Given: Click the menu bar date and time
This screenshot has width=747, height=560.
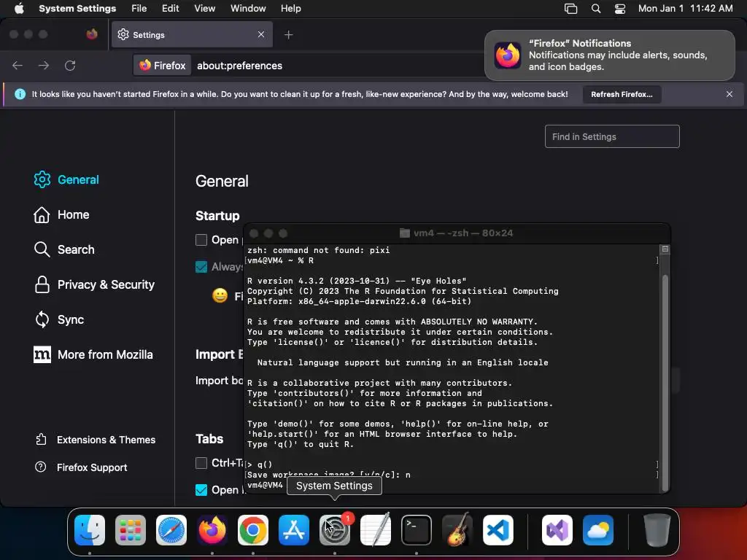Looking at the screenshot, I should (x=685, y=9).
